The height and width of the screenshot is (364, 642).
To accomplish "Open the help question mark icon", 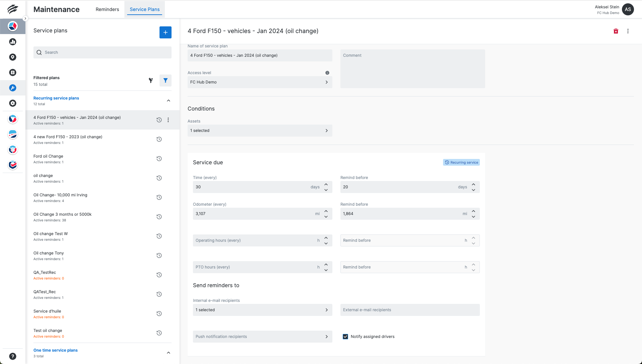I will pyautogui.click(x=13, y=356).
